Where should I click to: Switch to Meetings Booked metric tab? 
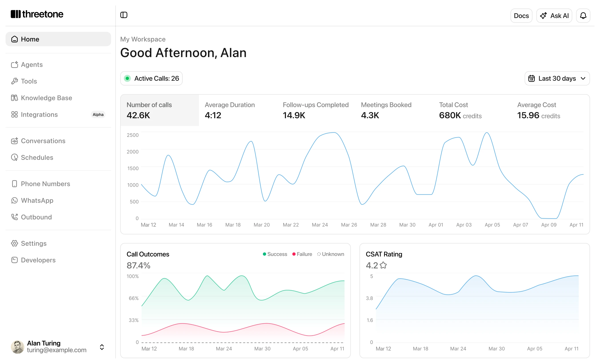(x=394, y=110)
